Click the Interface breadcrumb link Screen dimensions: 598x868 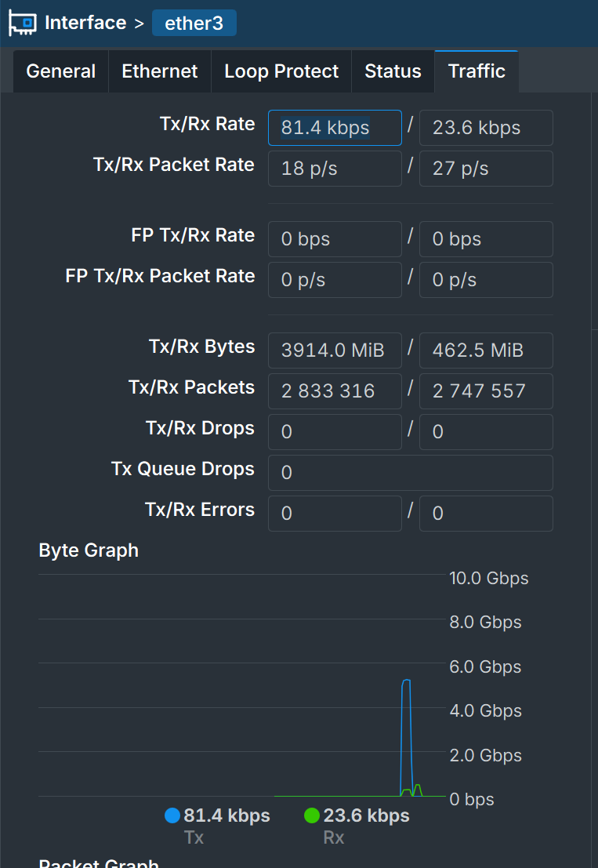click(x=85, y=23)
